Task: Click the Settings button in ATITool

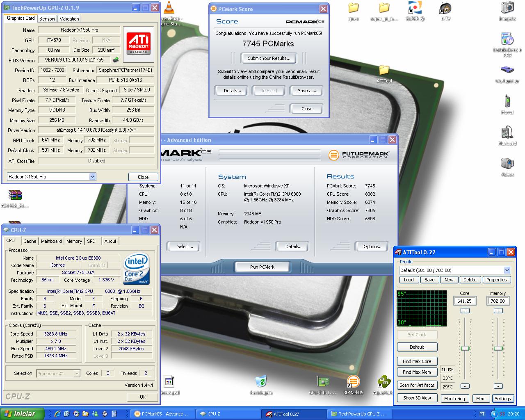Action: coord(502,398)
